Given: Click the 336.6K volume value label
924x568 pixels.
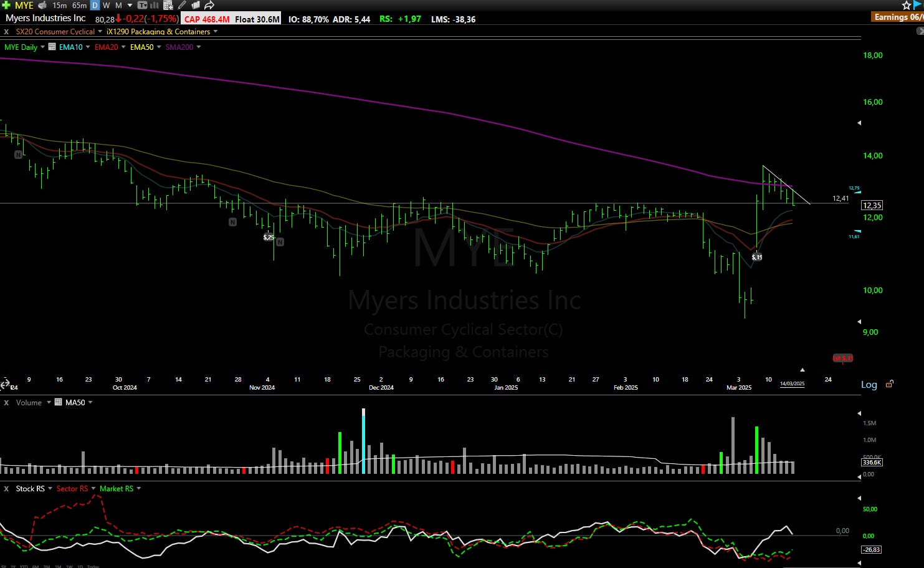Looking at the screenshot, I should pyautogui.click(x=872, y=462).
